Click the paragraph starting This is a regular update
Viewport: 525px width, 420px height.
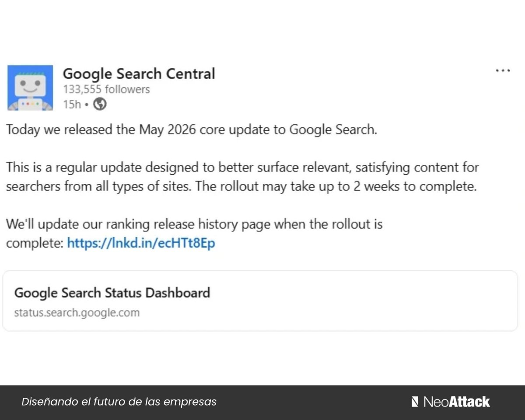tap(242, 177)
